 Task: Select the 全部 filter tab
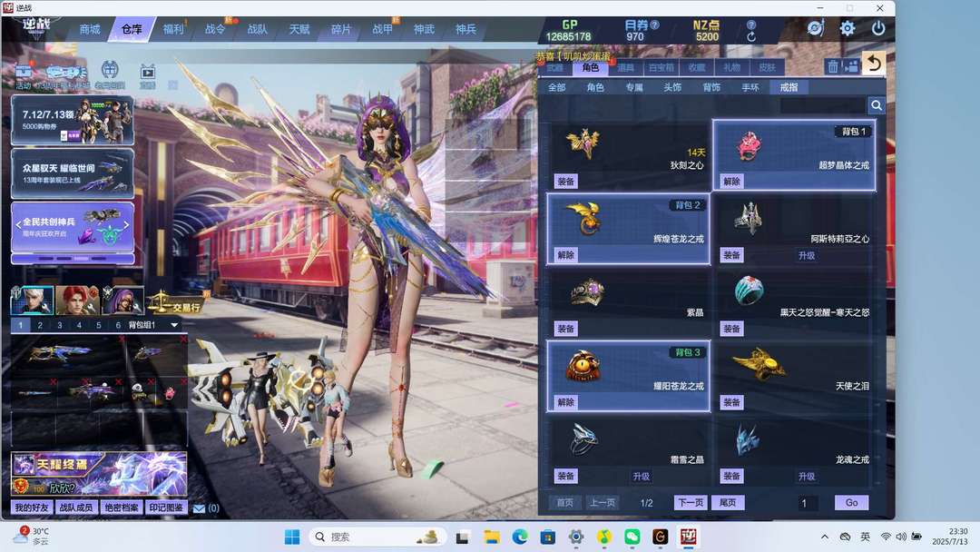pyautogui.click(x=557, y=87)
